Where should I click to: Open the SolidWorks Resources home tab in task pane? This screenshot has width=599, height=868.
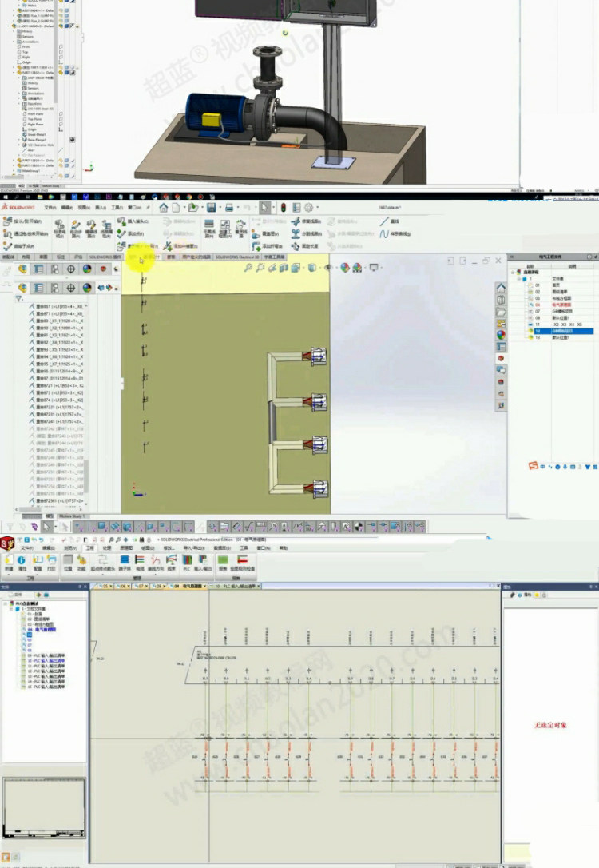pos(501,288)
